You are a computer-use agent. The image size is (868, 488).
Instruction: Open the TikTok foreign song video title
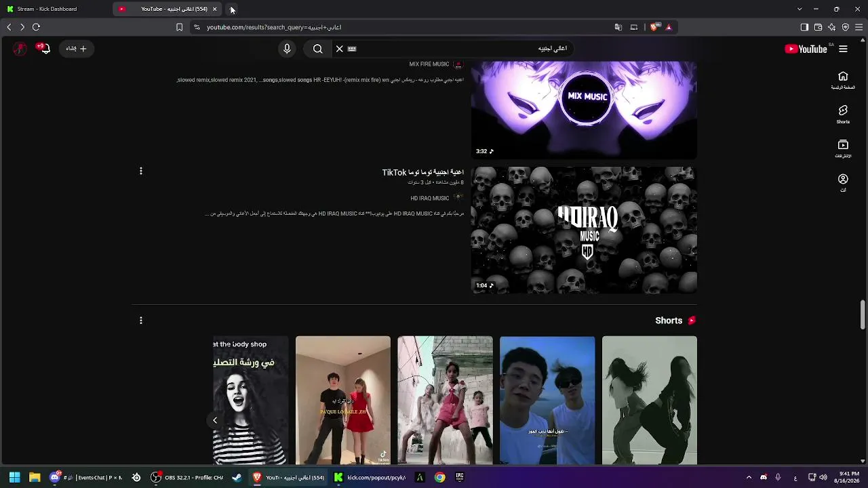422,173
